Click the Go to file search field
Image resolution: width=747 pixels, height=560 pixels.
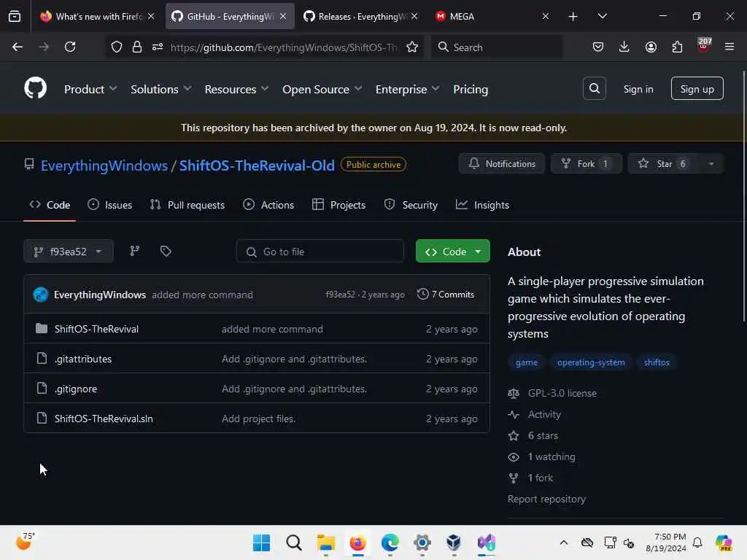pos(320,251)
